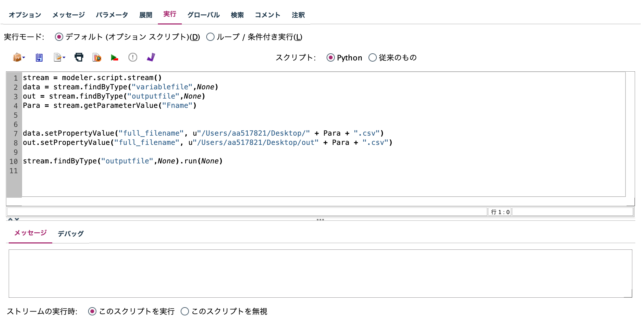
Task: Select the Python script radio button
Action: tap(330, 57)
